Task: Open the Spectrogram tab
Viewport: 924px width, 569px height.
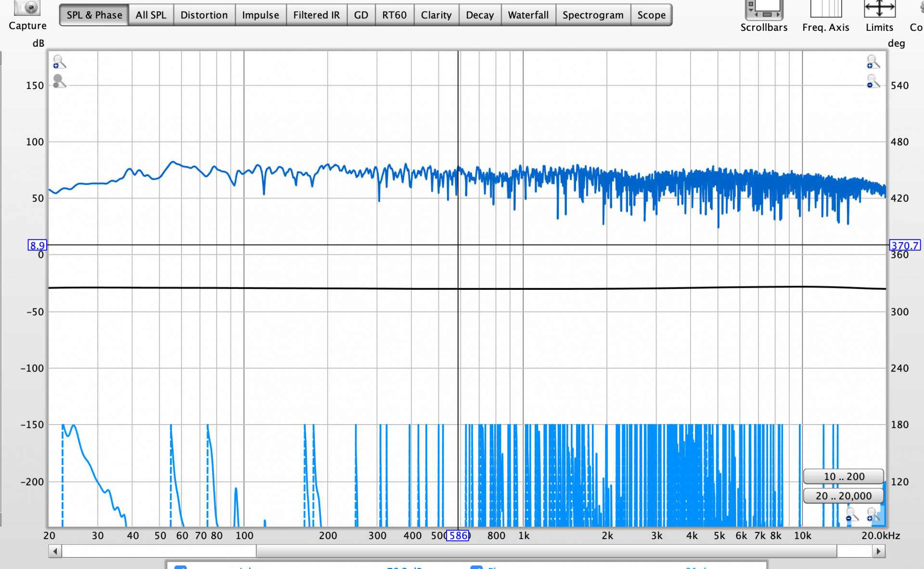Action: [x=592, y=15]
